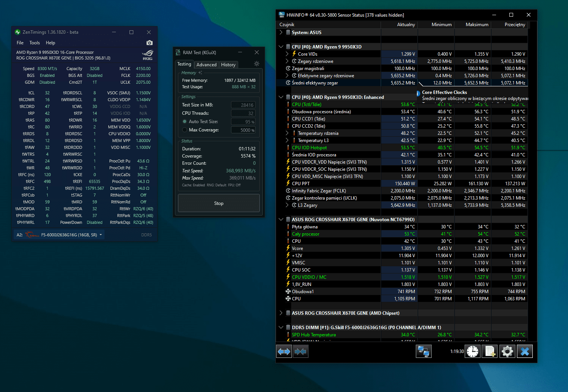Click the Stop button in RAM Test

click(219, 203)
